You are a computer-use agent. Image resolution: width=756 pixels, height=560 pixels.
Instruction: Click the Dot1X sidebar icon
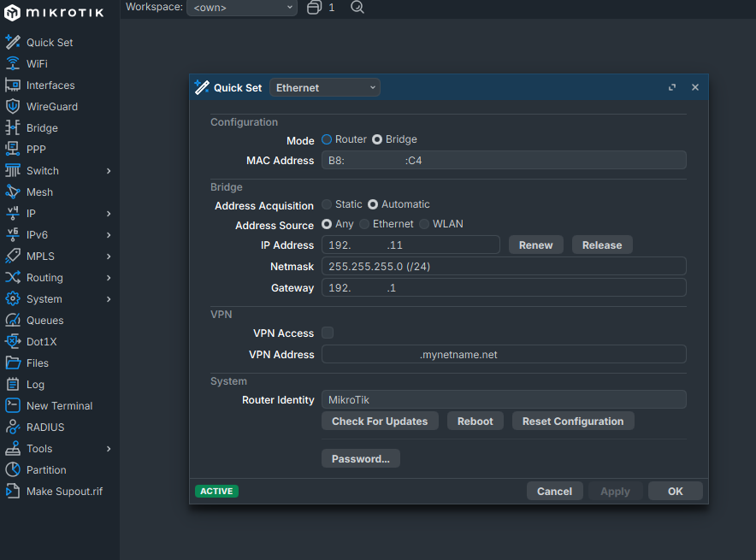[x=13, y=342]
